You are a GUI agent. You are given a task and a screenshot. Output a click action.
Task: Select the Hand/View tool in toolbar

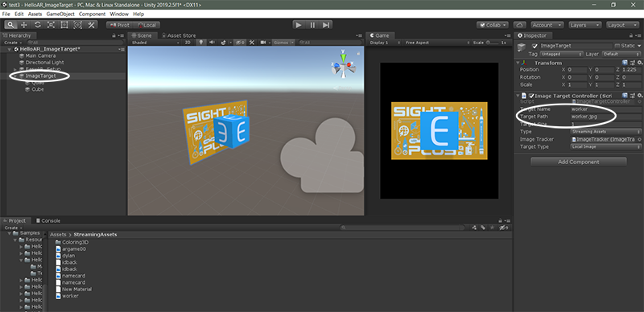pos(11,25)
